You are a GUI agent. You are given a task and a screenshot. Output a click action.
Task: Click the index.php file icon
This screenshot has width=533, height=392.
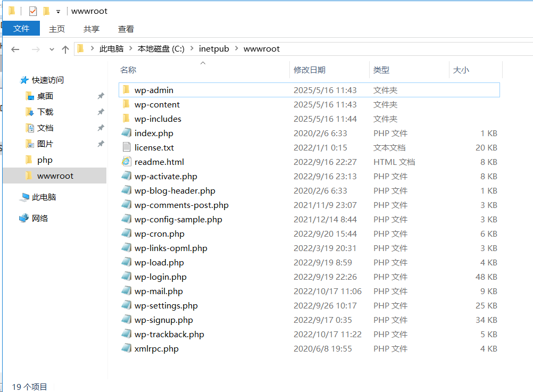tap(126, 132)
